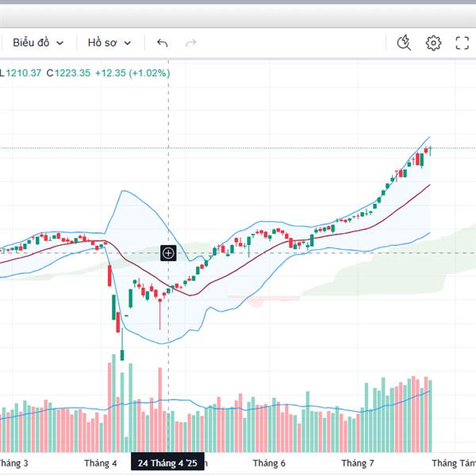Open chart settings gear
Image resolution: width=476 pixels, height=476 pixels.
[433, 43]
